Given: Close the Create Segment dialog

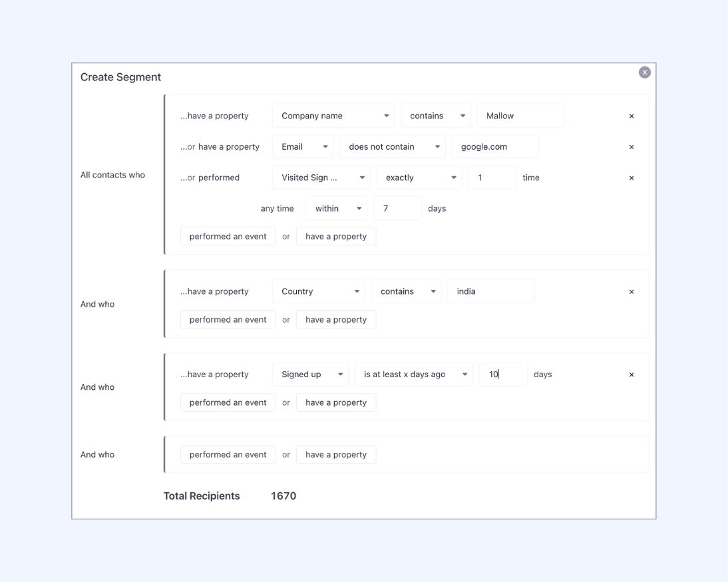Looking at the screenshot, I should tap(644, 73).
